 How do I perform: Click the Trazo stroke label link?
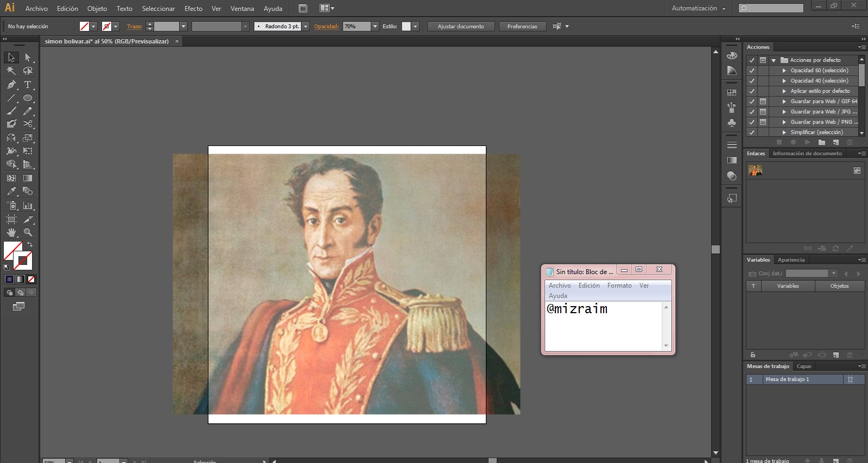(x=135, y=26)
